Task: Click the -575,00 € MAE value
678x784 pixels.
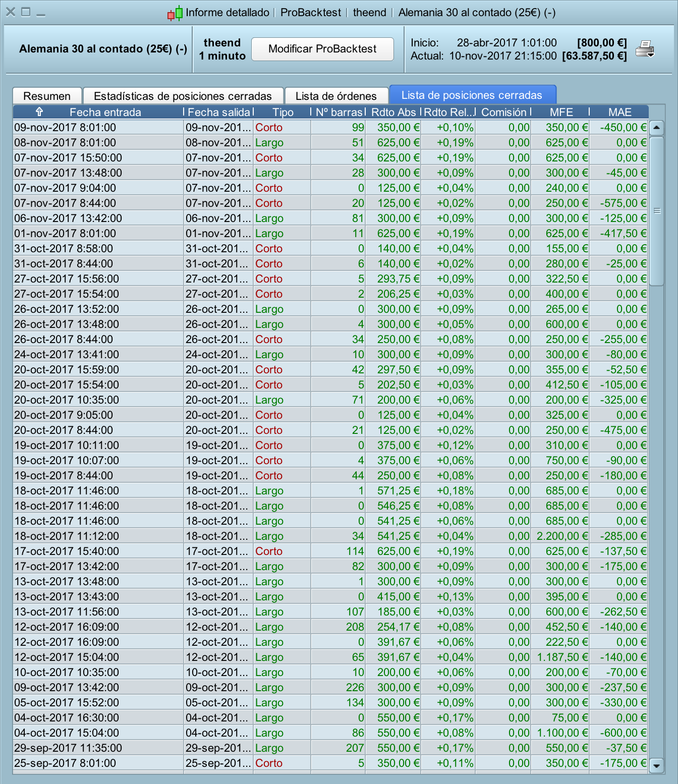Action: pyautogui.click(x=623, y=203)
